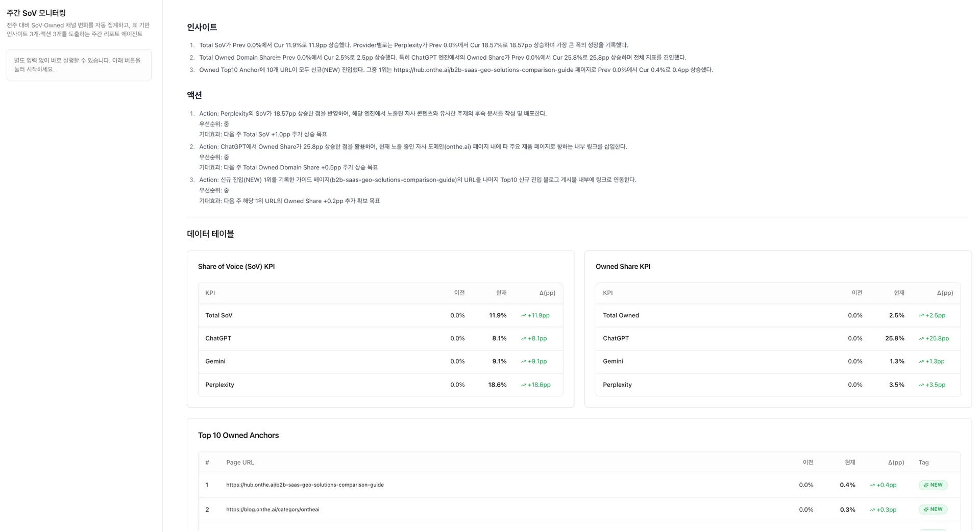Open the b2b-saas-geo-solutions-comparison-guide URL in anchors table
The height and width of the screenshot is (532, 980).
305,485
